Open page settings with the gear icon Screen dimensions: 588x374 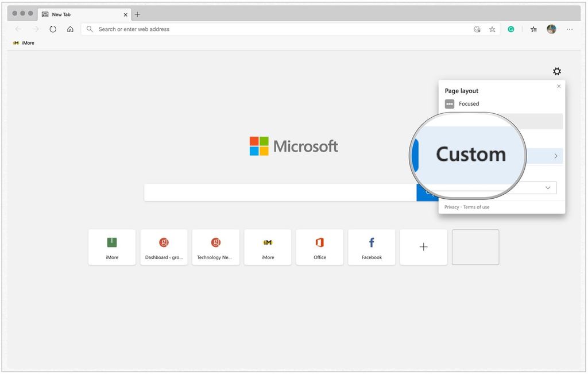coord(556,71)
